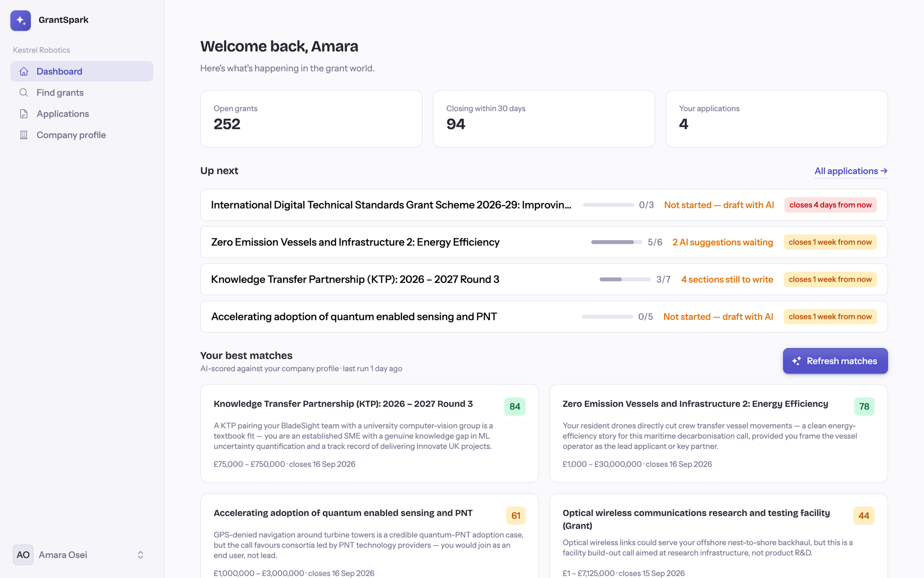Click 'closes 4 days from now' badge

(x=831, y=205)
